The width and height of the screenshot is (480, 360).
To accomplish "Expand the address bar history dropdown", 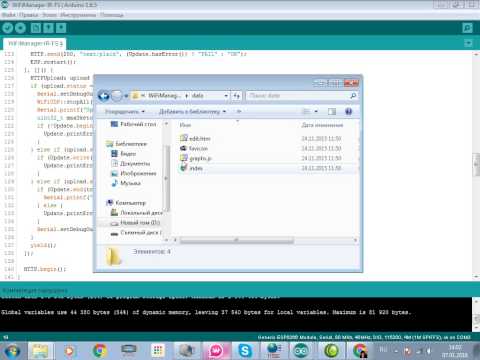I will pos(226,96).
